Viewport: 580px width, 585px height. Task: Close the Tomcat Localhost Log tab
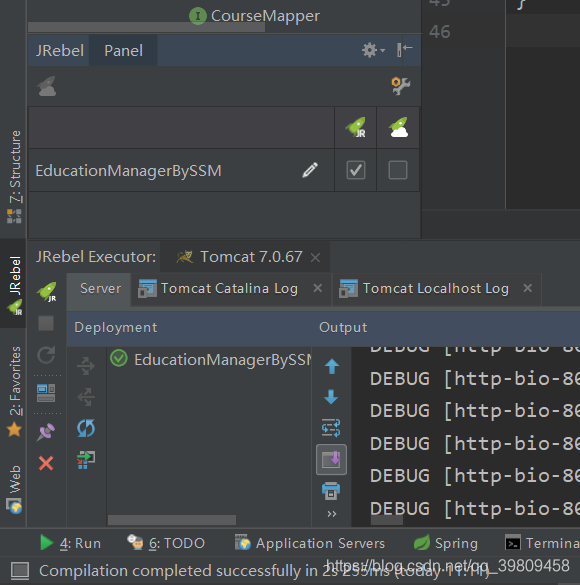527,288
